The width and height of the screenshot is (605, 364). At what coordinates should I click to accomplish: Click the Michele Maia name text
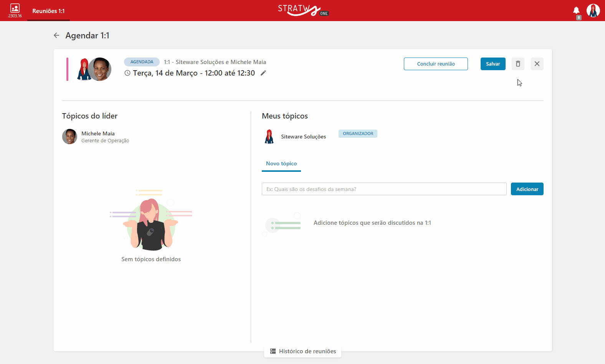tap(98, 133)
